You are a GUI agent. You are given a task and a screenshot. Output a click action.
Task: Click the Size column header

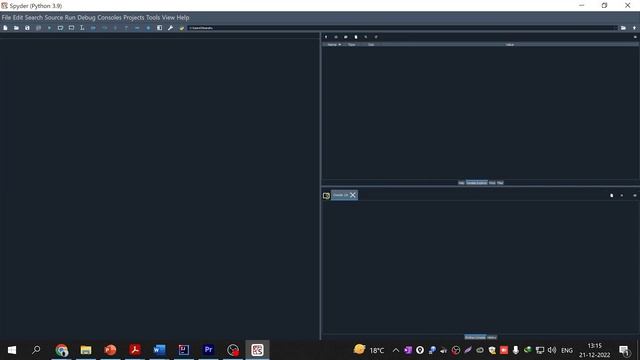(x=371, y=44)
